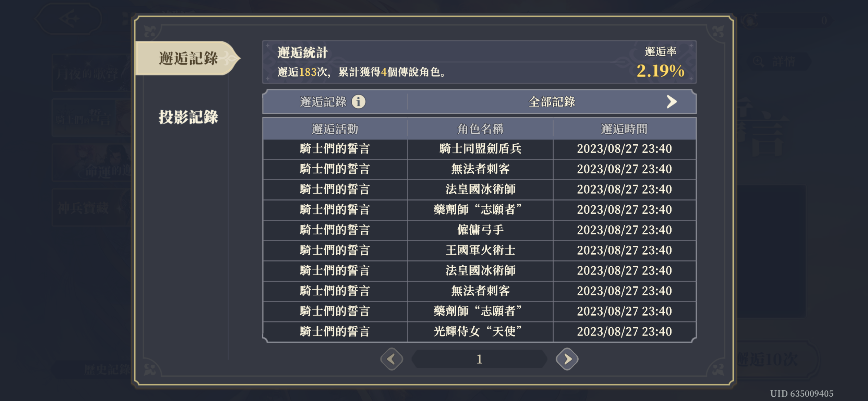Go to the previous records page arrow
Screen dimensions: 868x401
coord(392,359)
